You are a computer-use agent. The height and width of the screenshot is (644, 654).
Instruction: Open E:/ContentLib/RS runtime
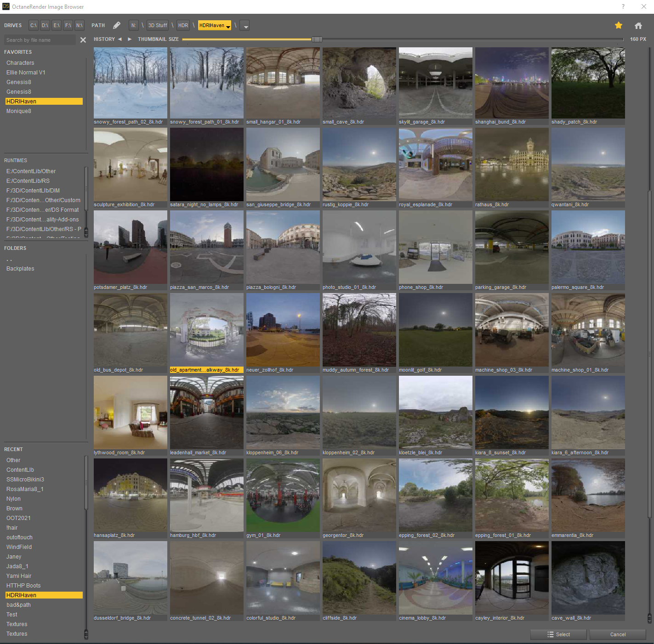28,181
